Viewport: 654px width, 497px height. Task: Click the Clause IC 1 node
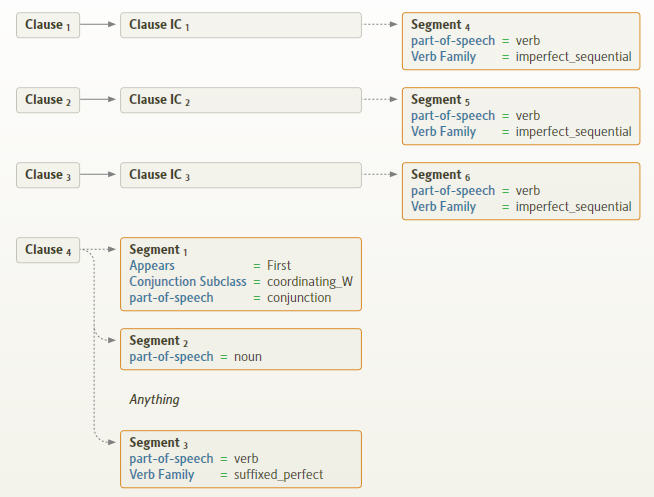(240, 25)
